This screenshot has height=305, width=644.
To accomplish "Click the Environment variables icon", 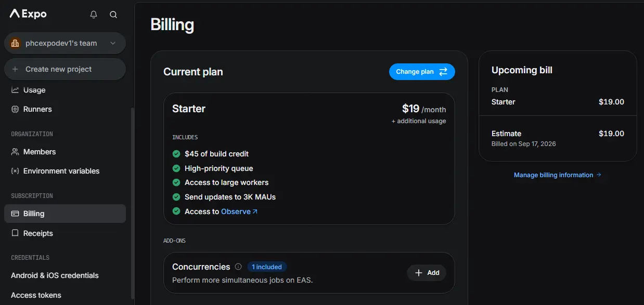I will point(15,171).
